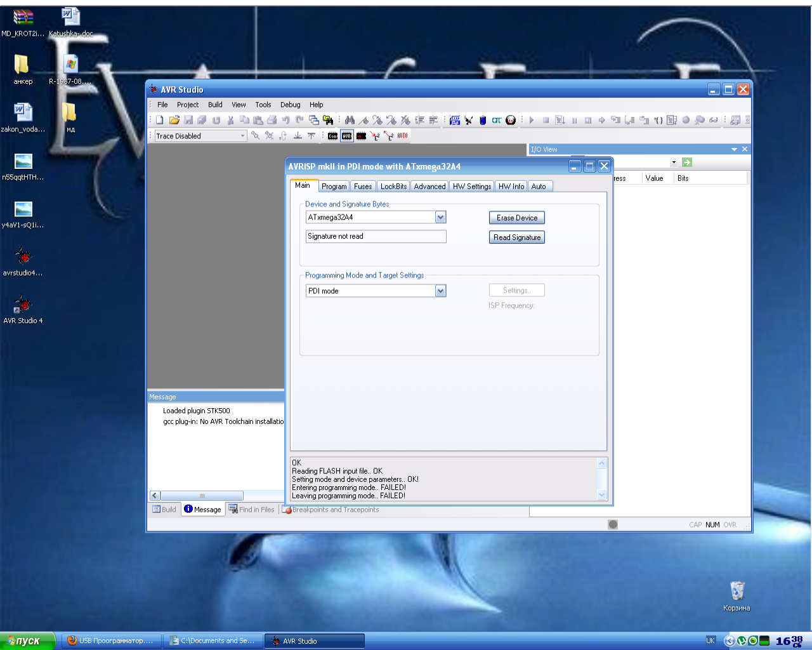Open AVR Studio 4 desktop shortcut

[x=23, y=309]
